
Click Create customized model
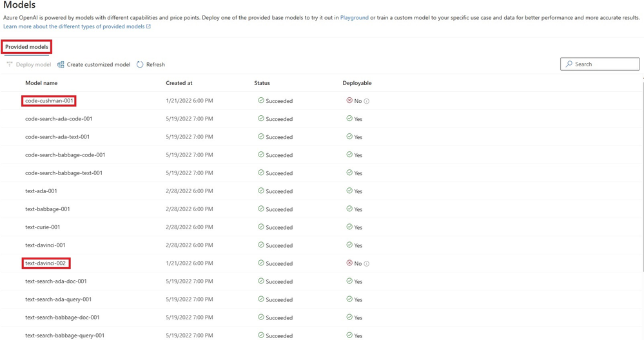[x=93, y=64]
